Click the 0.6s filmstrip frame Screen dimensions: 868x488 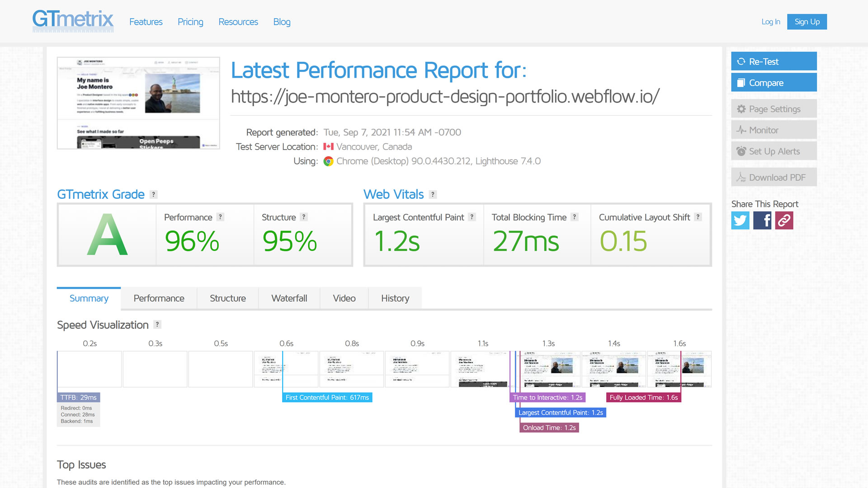(286, 369)
